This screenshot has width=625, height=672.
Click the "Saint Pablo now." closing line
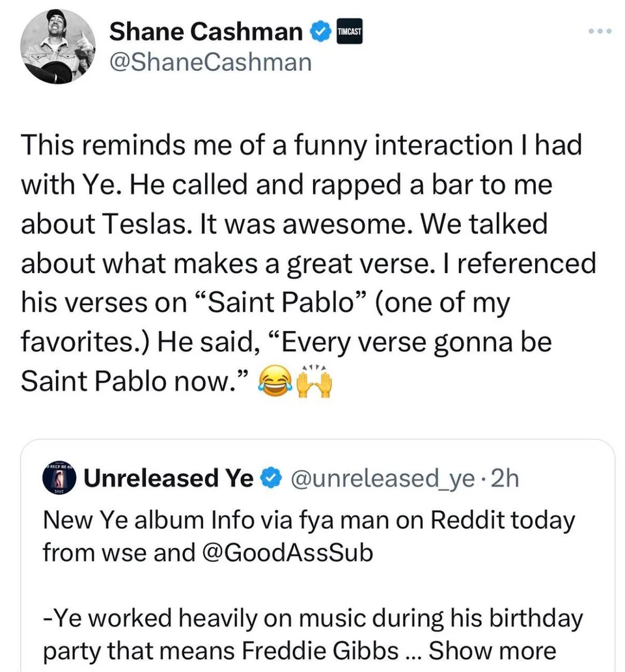point(132,381)
